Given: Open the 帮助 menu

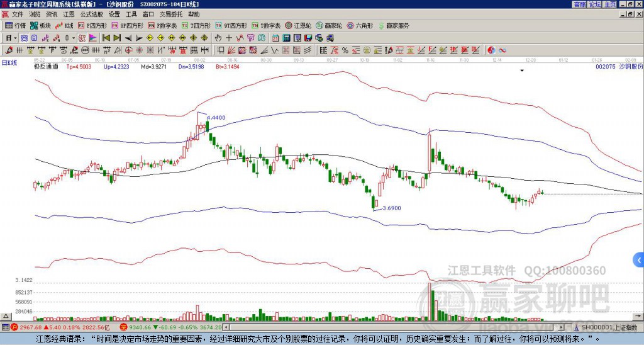Looking at the screenshot, I should tap(194, 14).
